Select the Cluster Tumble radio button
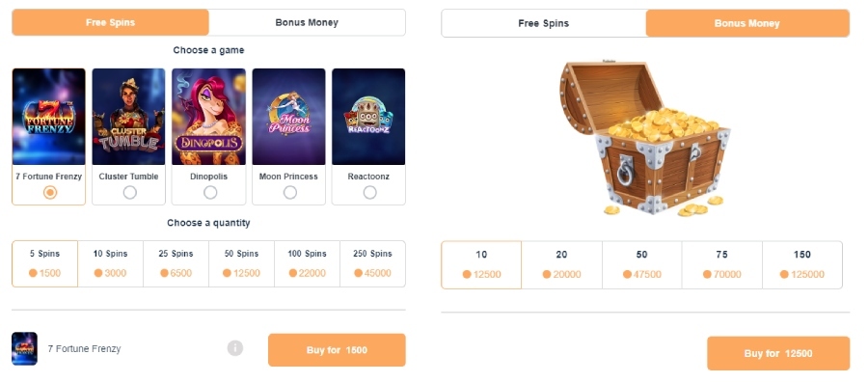This screenshot has width=868, height=382. [129, 192]
